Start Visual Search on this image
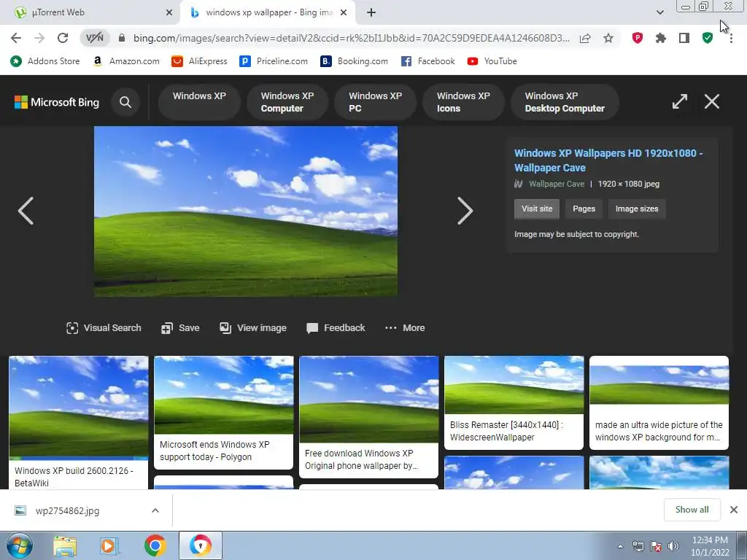Viewport: 747px width, 560px height. 104,328
